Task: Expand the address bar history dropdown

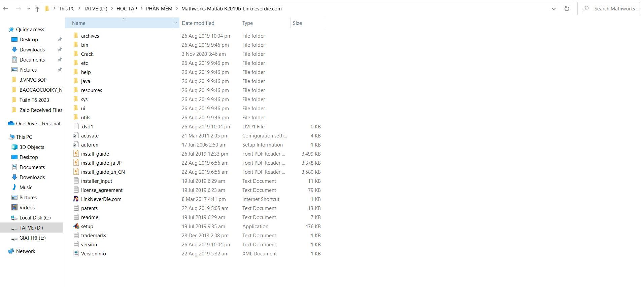Action: tap(553, 9)
